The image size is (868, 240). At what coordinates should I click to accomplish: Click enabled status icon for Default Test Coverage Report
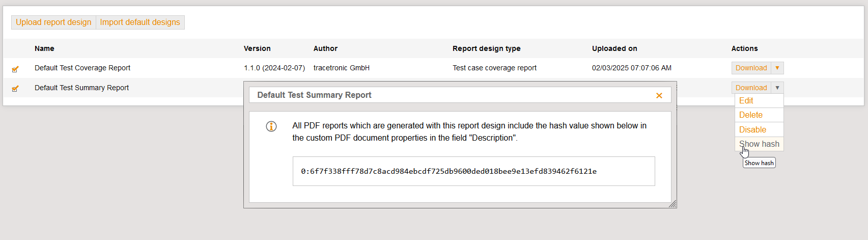click(15, 69)
